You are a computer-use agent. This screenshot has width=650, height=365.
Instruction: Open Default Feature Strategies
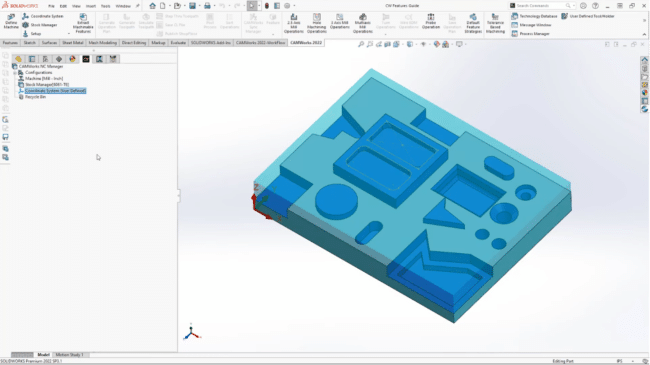pyautogui.click(x=473, y=23)
